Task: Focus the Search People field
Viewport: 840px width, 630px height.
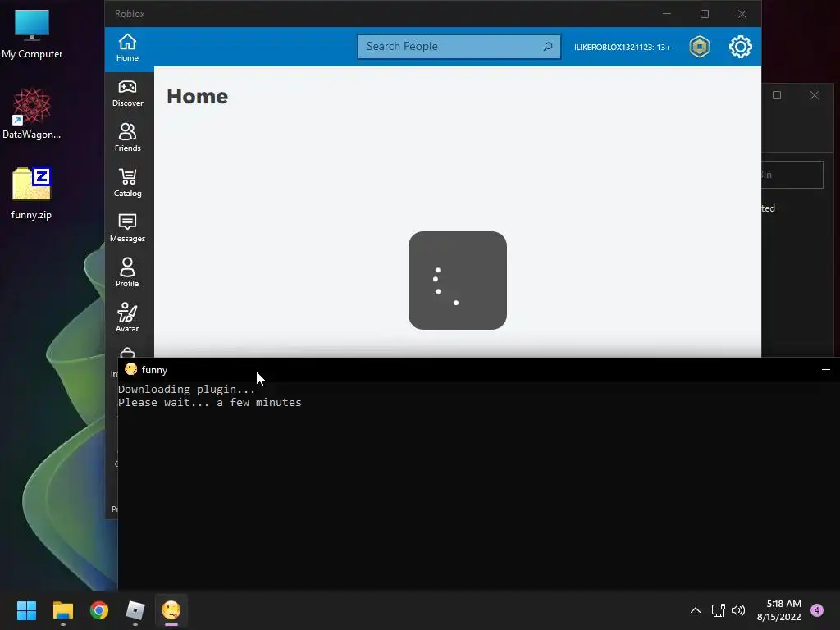Action: pos(459,47)
